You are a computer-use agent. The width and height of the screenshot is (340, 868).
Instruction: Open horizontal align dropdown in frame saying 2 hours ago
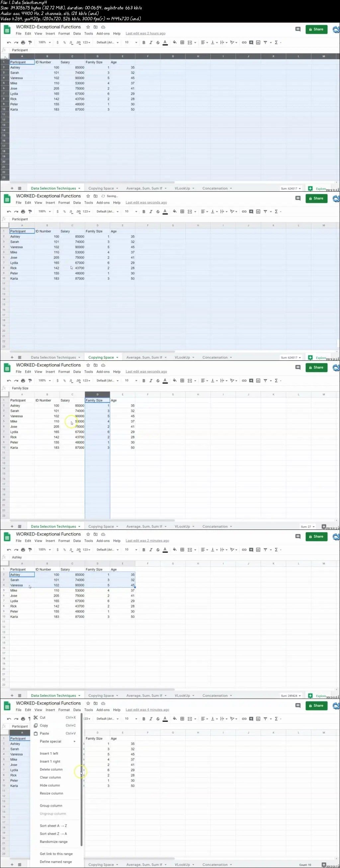(204, 43)
